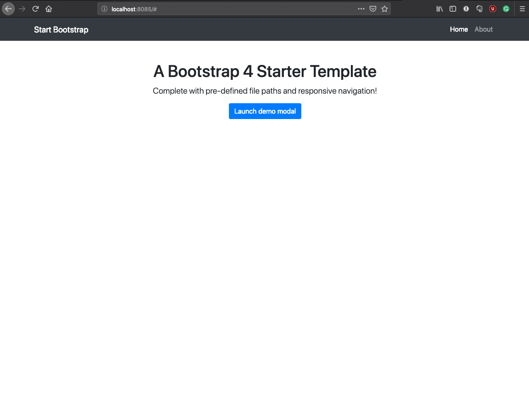Click the Launch demo modal button

tap(265, 111)
